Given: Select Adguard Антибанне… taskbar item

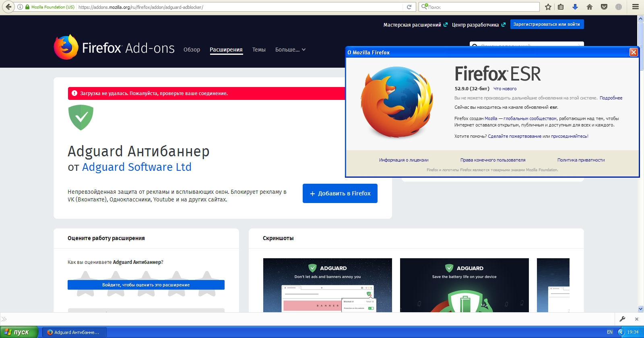Looking at the screenshot, I should coord(74,332).
